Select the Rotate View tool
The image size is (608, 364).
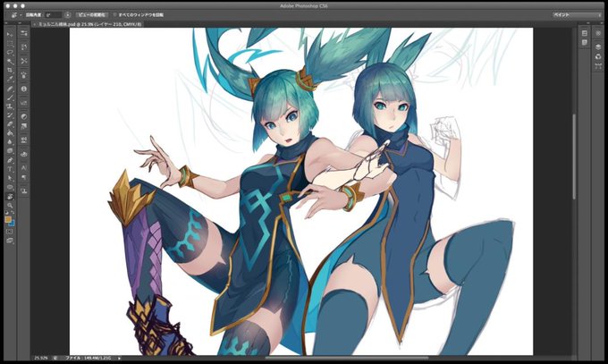tap(10, 197)
